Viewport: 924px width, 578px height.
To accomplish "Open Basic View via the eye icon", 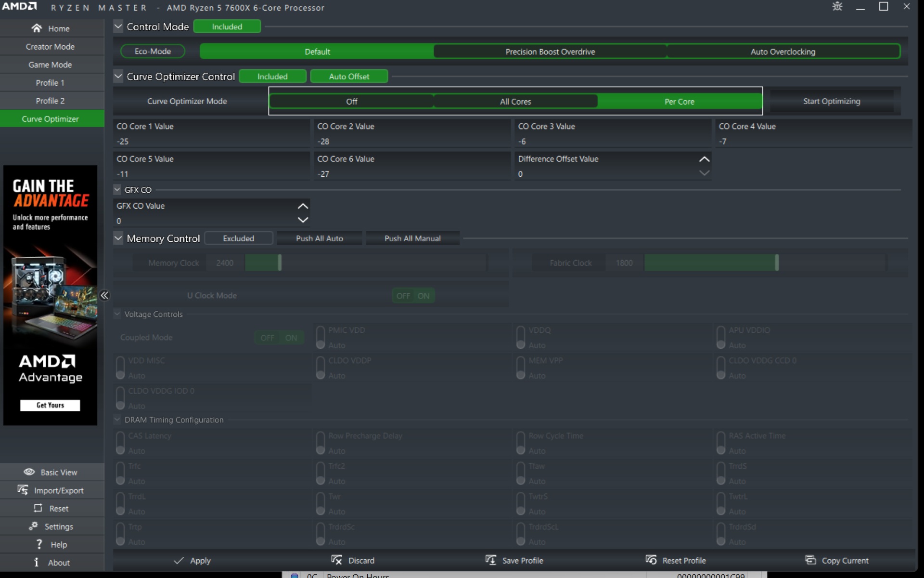I will click(29, 472).
